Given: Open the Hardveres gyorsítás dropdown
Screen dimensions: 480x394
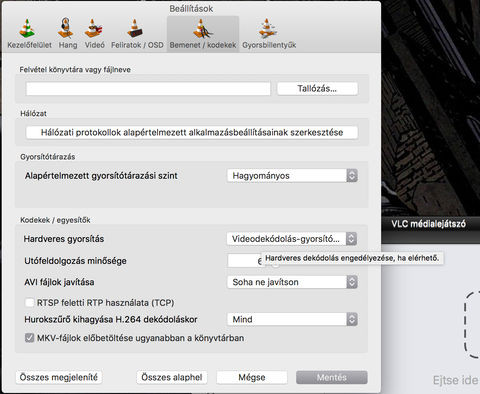Looking at the screenshot, I should click(x=292, y=239).
